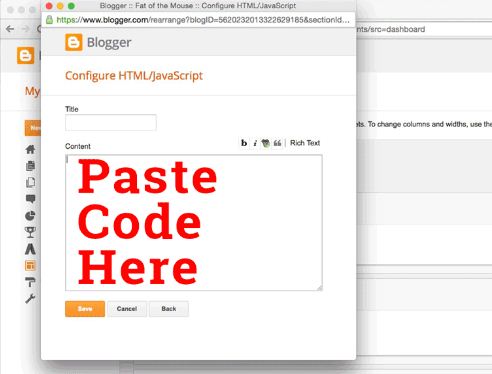Save the HTML/JavaScript gadget
Viewport: 492px width, 374px height.
pos(85,309)
